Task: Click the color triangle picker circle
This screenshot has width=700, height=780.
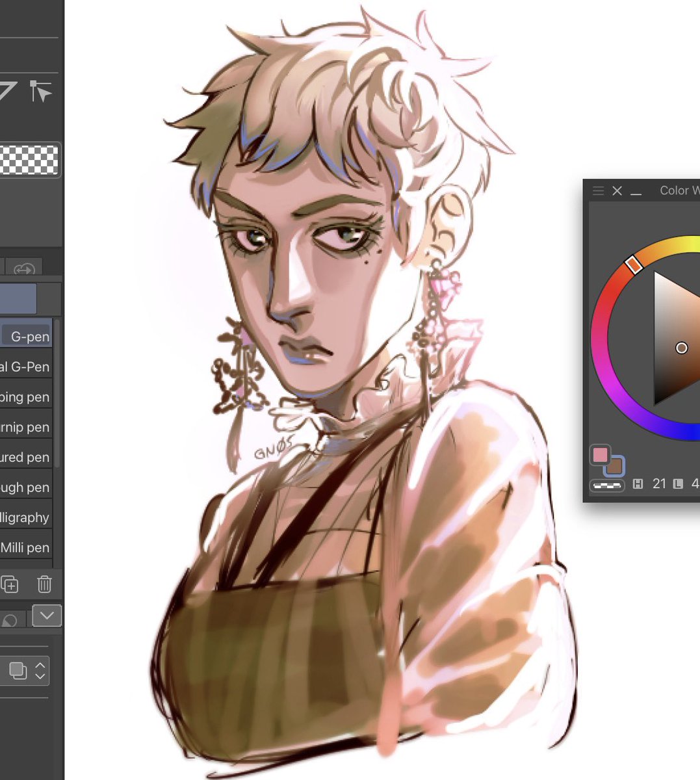Action: [x=681, y=348]
